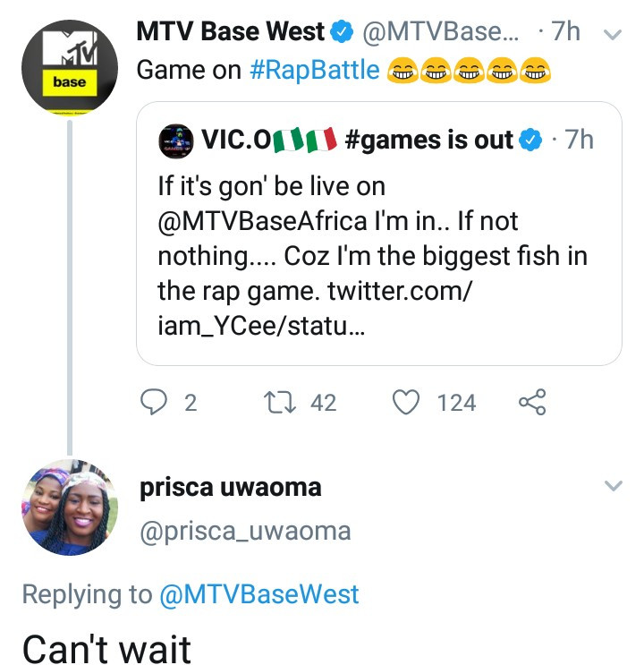Tap the reply speech bubble icon
This screenshot has height=665, width=644.
[x=156, y=403]
